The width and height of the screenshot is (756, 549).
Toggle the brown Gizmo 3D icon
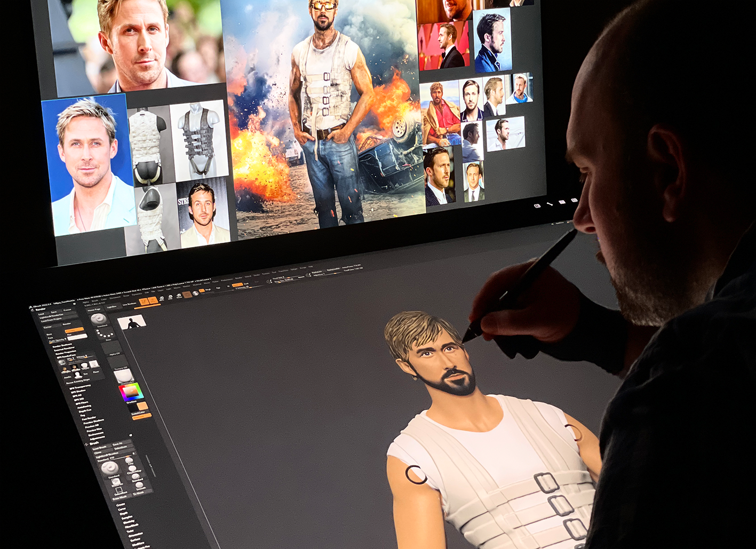tap(187, 295)
